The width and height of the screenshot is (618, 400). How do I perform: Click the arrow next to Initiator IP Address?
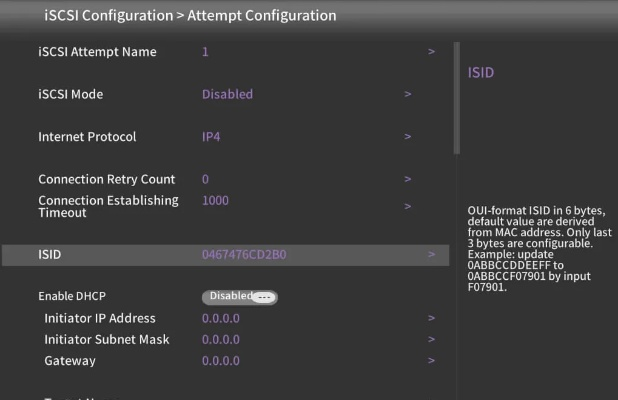tap(431, 318)
